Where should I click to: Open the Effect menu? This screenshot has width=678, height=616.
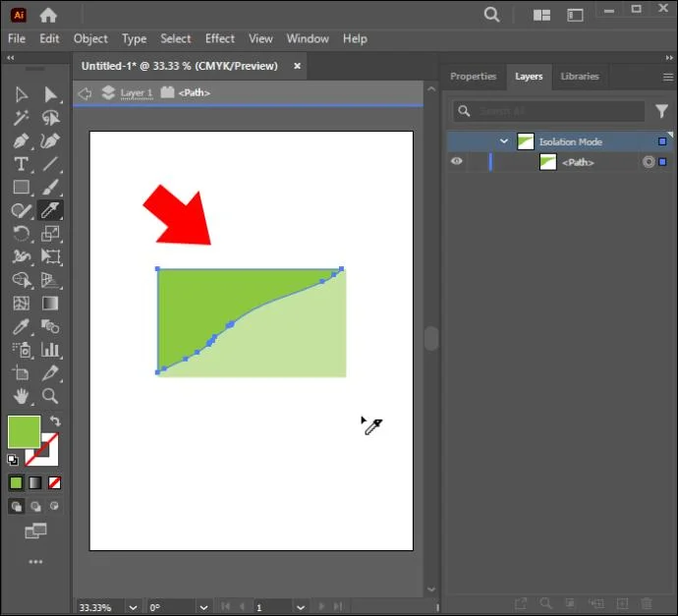pos(220,38)
